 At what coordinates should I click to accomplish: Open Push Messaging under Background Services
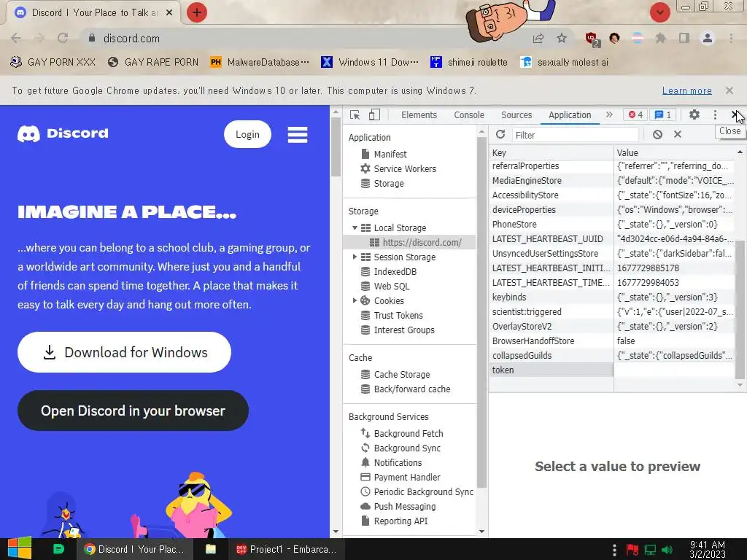[398, 506]
